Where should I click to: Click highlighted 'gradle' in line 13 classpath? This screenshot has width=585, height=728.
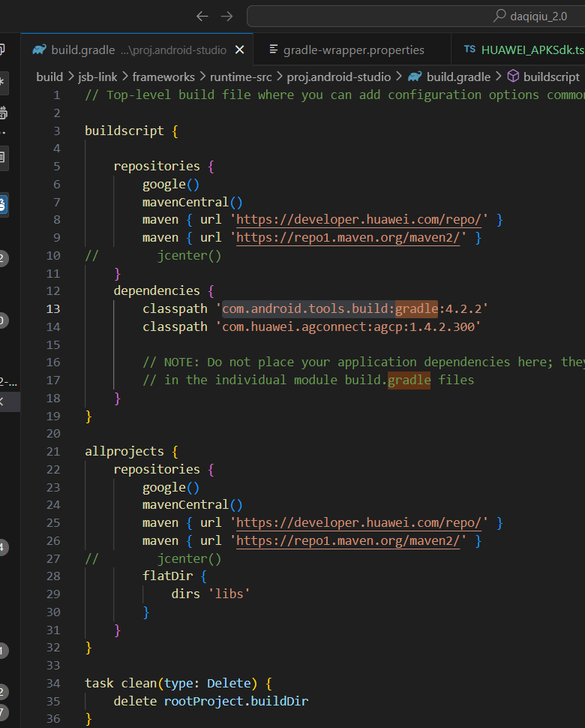pyautogui.click(x=416, y=308)
